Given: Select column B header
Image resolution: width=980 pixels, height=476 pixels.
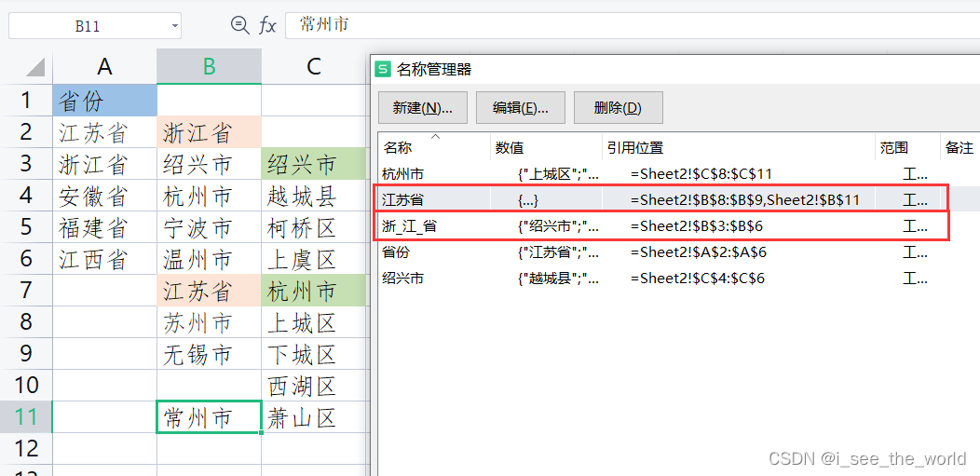Looking at the screenshot, I should pyautogui.click(x=210, y=66).
